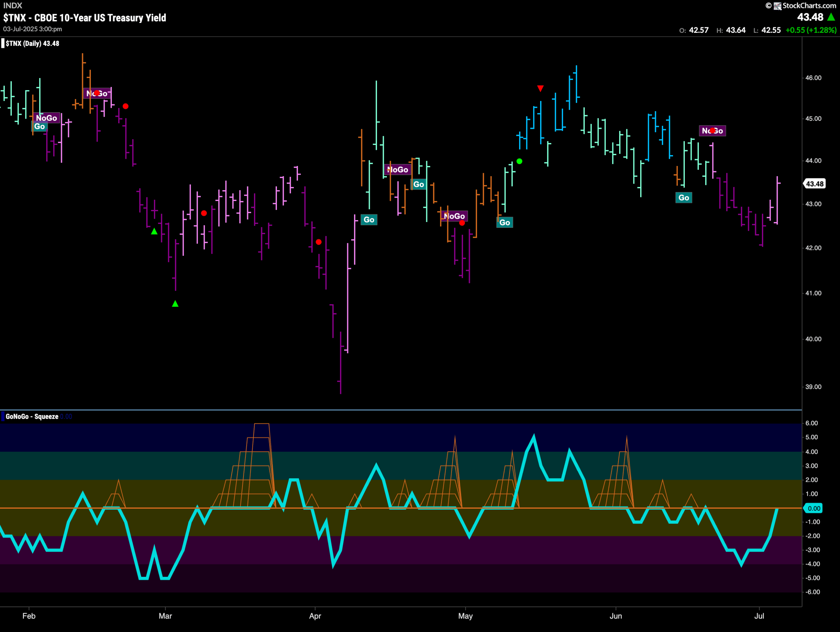Click the Apr label on time axis
Viewport: 840px width, 632px height.
(315, 616)
